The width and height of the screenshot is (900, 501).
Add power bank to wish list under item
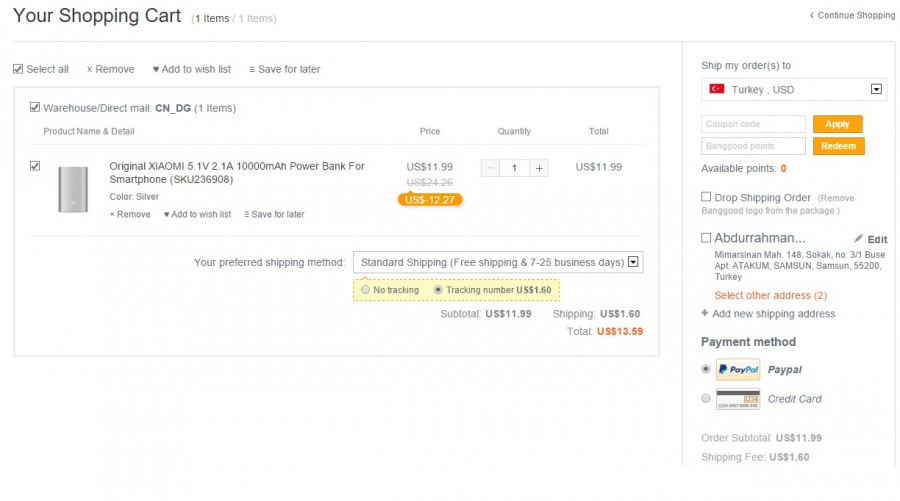tap(197, 214)
